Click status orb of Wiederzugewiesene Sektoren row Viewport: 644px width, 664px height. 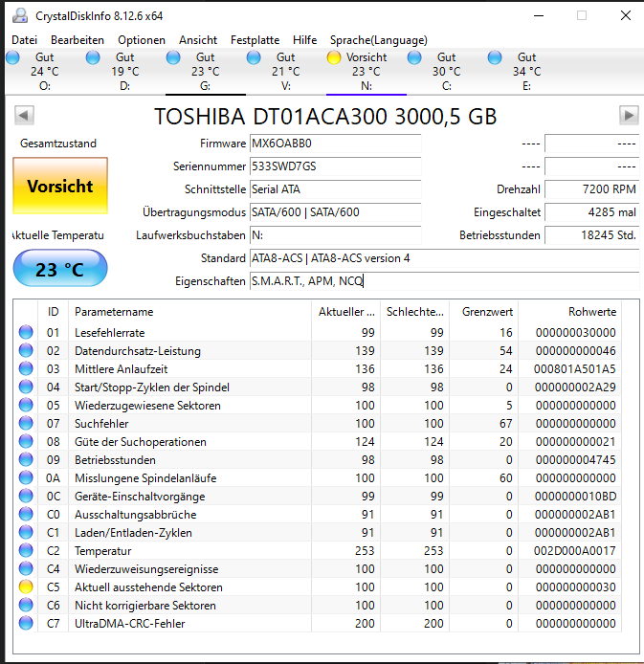(26, 406)
